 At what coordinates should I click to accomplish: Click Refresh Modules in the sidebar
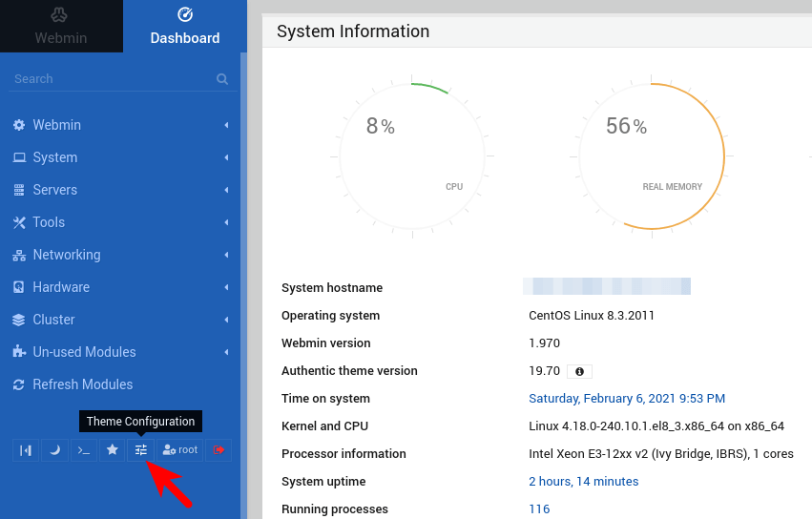tap(82, 384)
